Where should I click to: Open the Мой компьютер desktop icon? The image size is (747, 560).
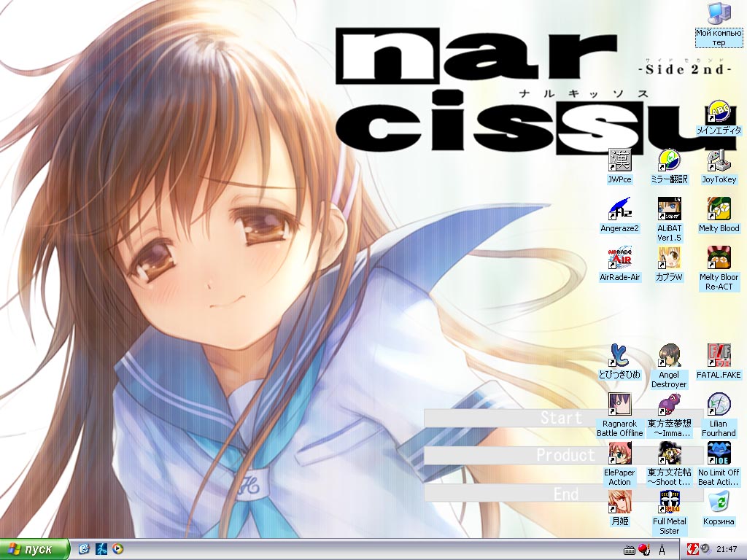click(719, 25)
